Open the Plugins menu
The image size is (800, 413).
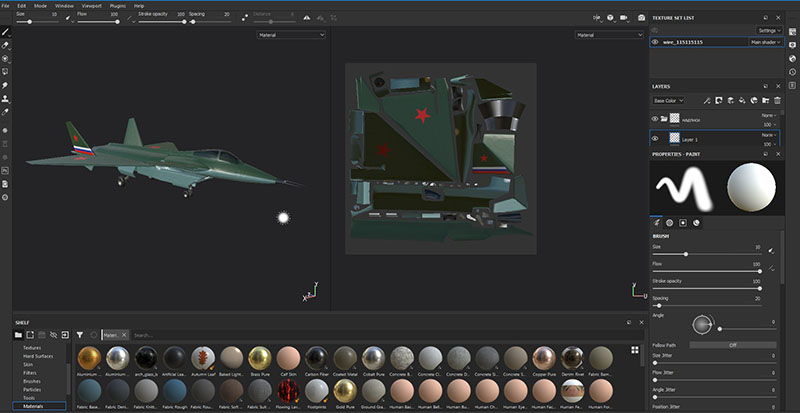[x=116, y=5]
